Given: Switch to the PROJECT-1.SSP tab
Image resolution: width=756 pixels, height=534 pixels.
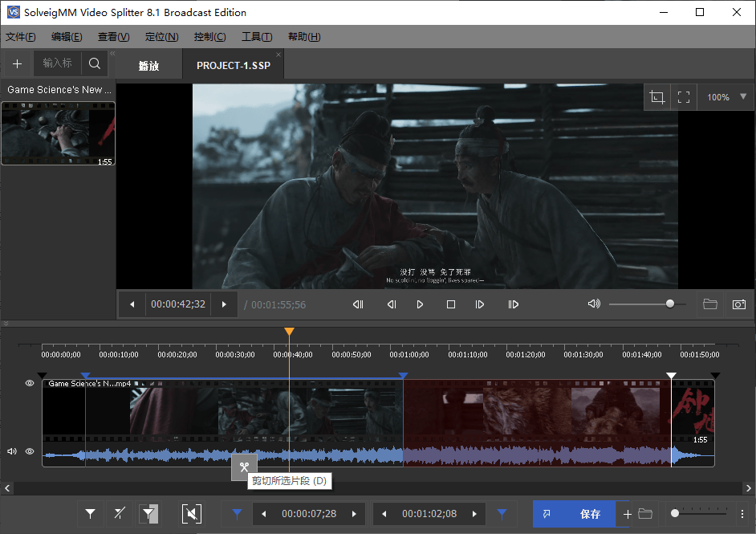Looking at the screenshot, I should (234, 66).
